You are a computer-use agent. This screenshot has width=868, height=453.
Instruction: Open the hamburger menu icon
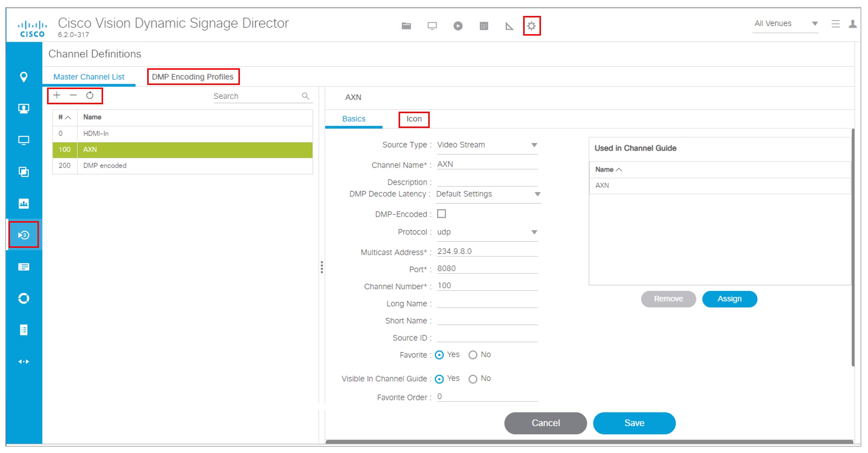click(x=835, y=24)
